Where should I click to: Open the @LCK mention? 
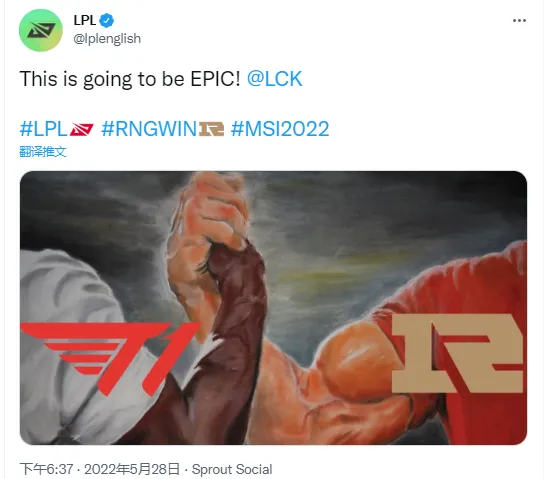pos(274,79)
